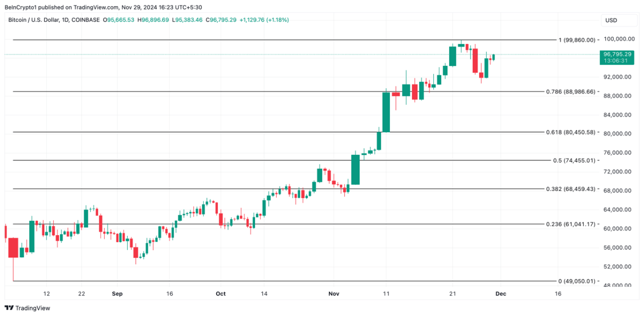Select the Dec label on the date axis

[501, 293]
